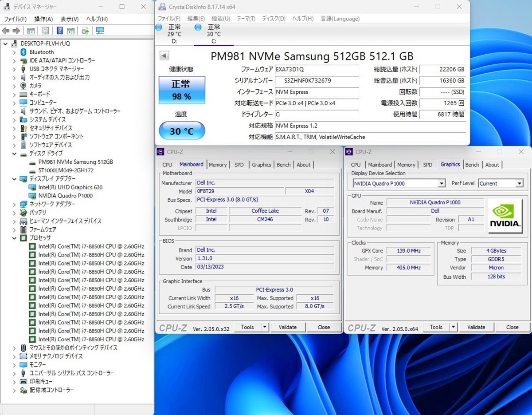Click the Update driver toolbar icon

click(85, 31)
